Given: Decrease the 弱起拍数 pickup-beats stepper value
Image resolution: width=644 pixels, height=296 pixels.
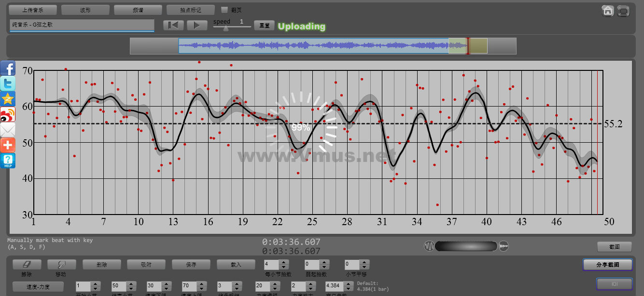Looking at the screenshot, I should (324, 267).
